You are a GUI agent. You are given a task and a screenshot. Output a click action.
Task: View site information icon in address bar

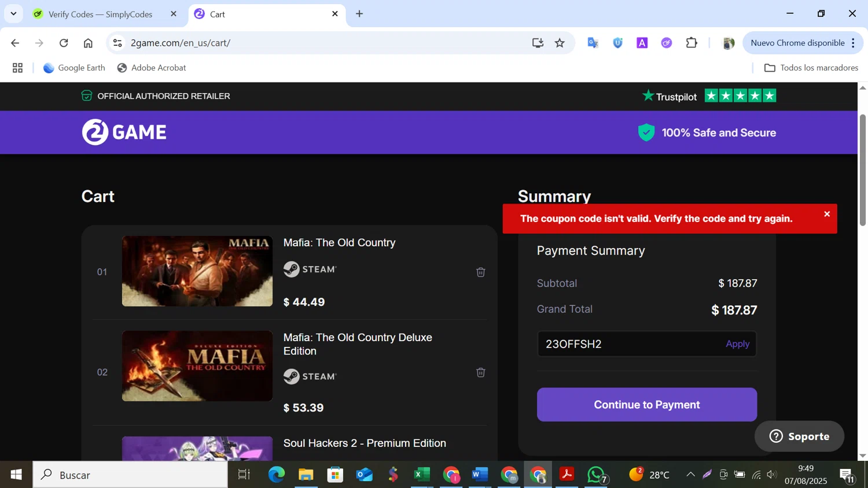pyautogui.click(x=117, y=43)
